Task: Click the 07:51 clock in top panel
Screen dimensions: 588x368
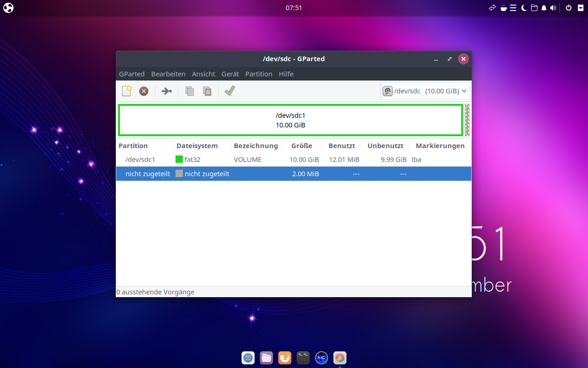Action: pyautogui.click(x=294, y=8)
